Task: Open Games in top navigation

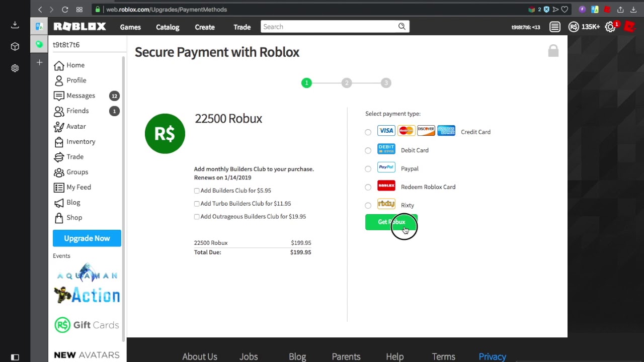Action: point(130,27)
